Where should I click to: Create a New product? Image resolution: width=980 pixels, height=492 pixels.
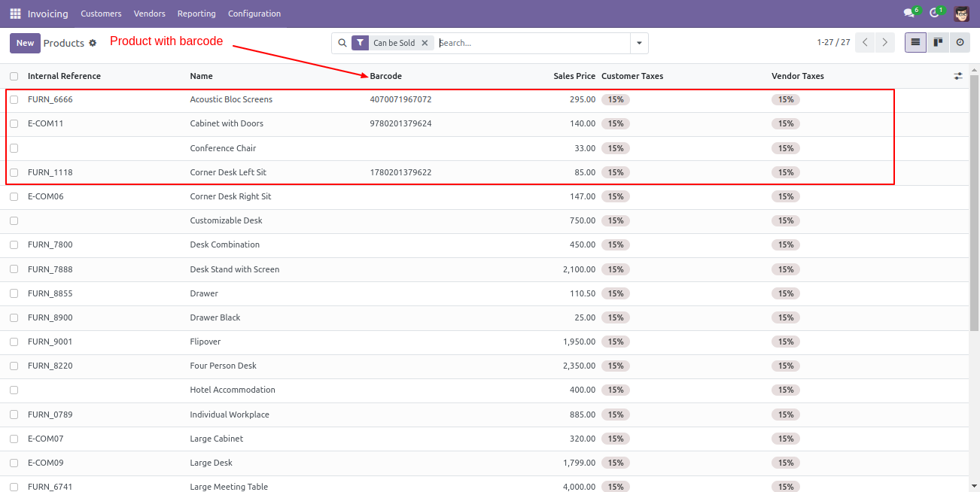pyautogui.click(x=25, y=43)
